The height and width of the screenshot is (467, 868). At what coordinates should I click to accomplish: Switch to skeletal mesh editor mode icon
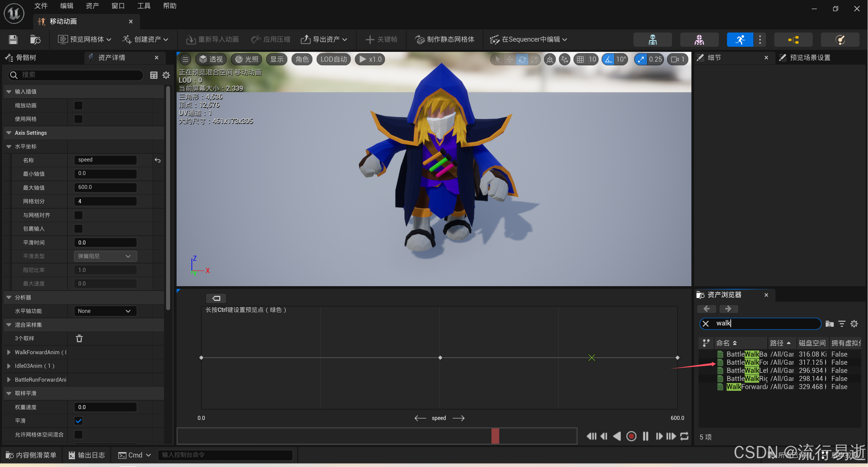699,40
